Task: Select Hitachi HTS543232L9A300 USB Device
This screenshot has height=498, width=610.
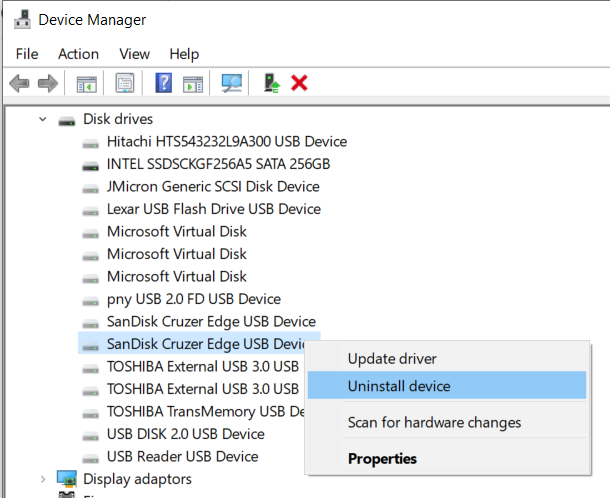Action: click(227, 142)
